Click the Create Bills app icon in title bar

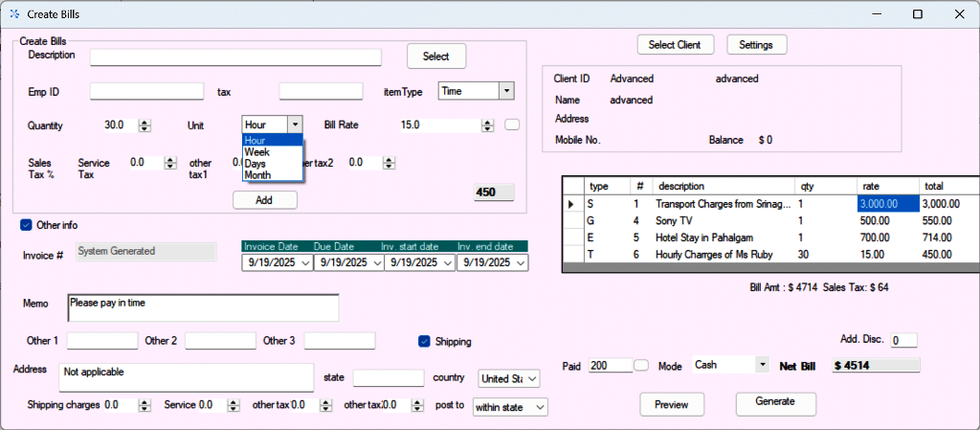[13, 14]
